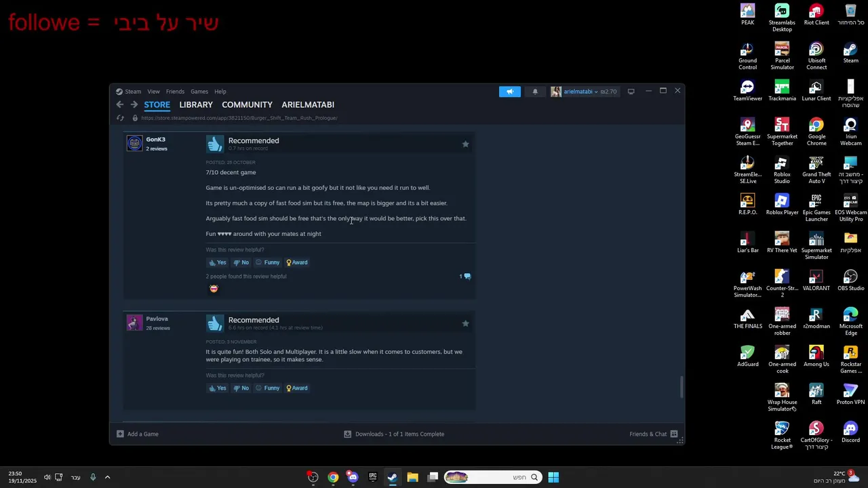
Task: Click Steam icon in taskbar
Action: click(392, 477)
